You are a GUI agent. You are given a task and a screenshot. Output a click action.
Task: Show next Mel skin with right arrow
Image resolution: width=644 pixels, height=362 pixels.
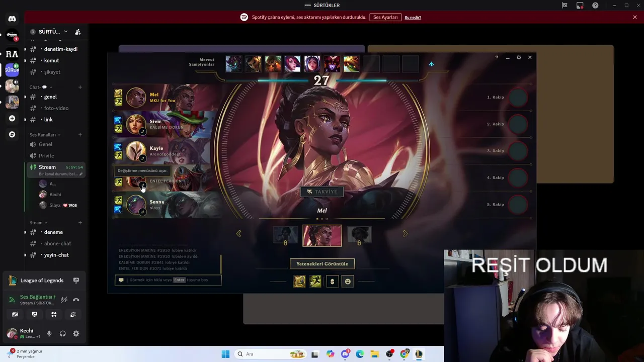tap(406, 233)
